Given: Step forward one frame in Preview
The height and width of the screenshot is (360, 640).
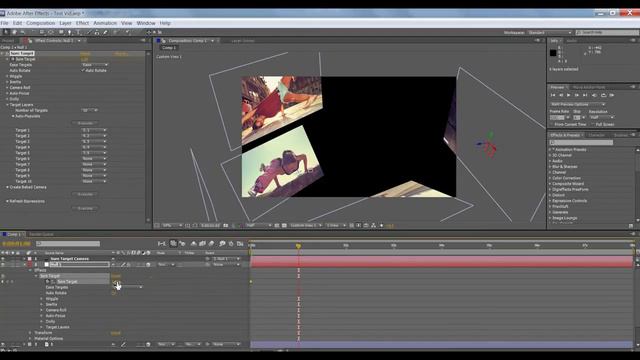Looking at the screenshot, I should pyautogui.click(x=577, y=95).
